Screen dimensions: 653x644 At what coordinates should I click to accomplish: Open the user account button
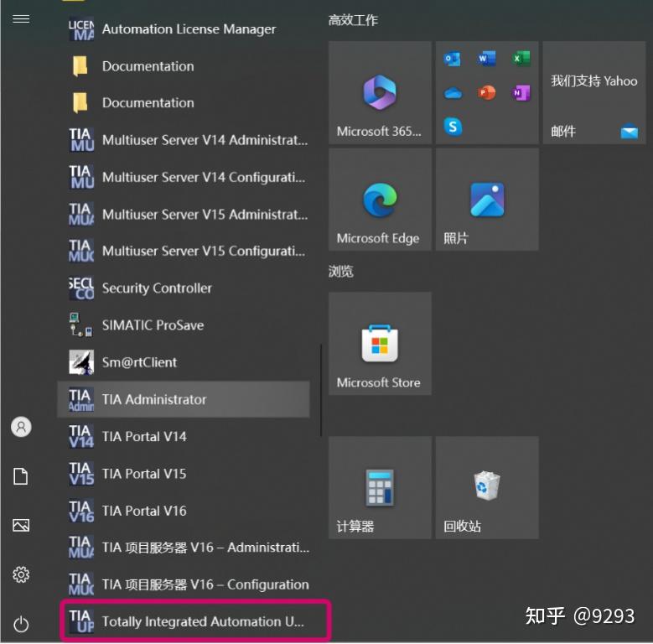pyautogui.click(x=21, y=427)
